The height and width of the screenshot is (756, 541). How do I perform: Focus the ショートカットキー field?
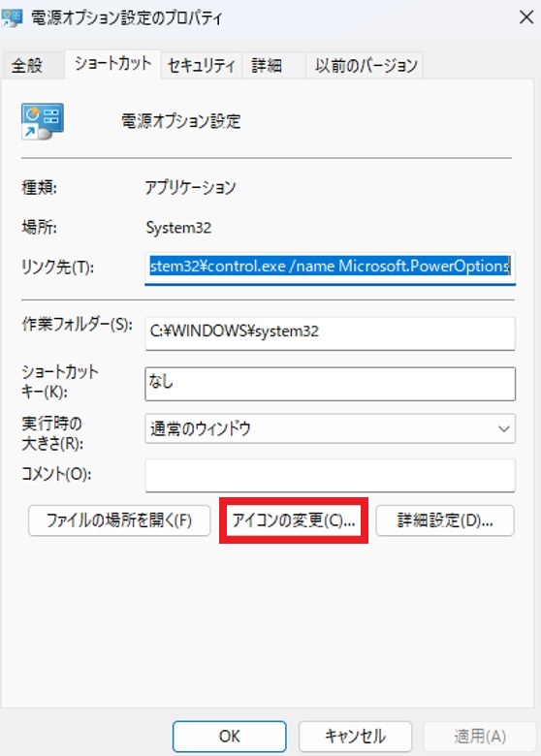coord(331,384)
